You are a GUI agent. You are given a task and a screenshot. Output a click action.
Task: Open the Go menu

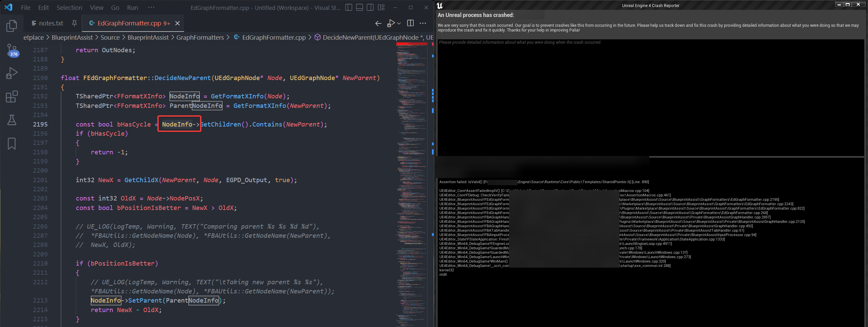[115, 7]
